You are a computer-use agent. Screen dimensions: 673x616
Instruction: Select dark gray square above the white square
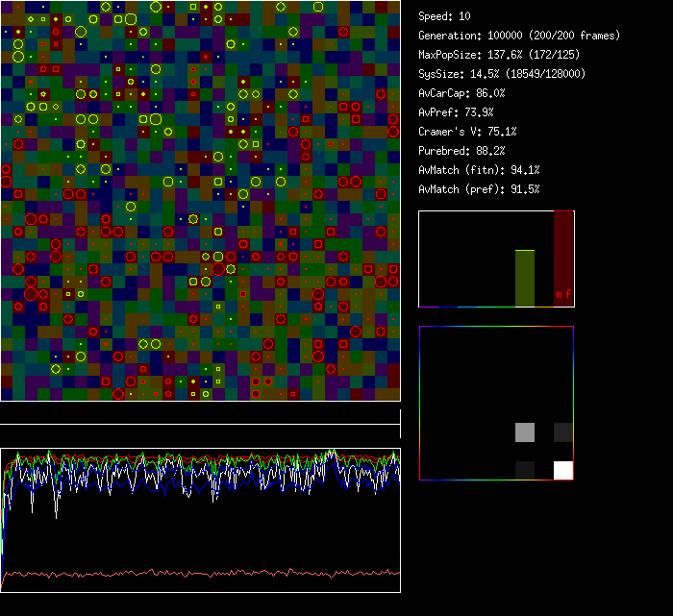pos(563,432)
